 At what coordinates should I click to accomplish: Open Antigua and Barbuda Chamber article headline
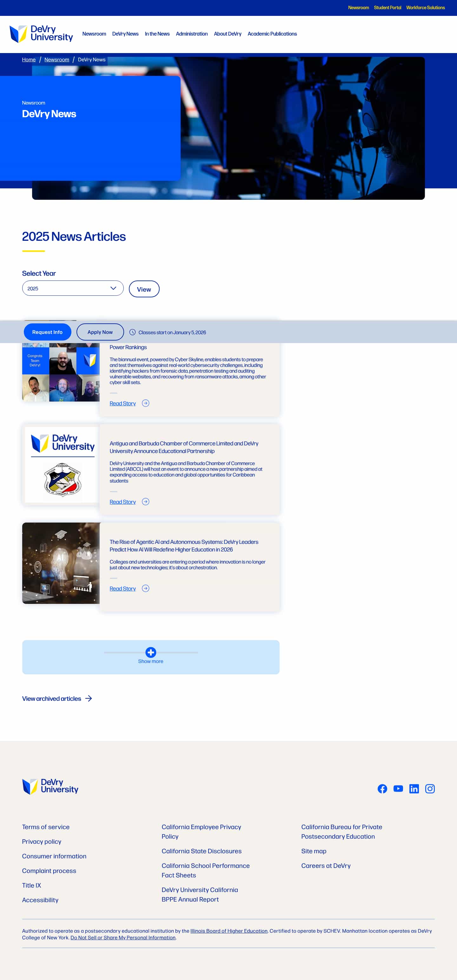tap(184, 447)
